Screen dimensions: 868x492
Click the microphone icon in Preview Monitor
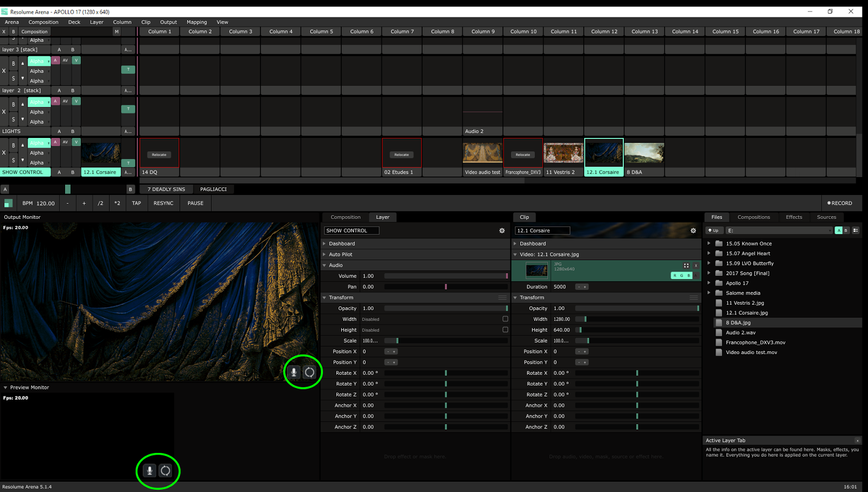click(150, 471)
